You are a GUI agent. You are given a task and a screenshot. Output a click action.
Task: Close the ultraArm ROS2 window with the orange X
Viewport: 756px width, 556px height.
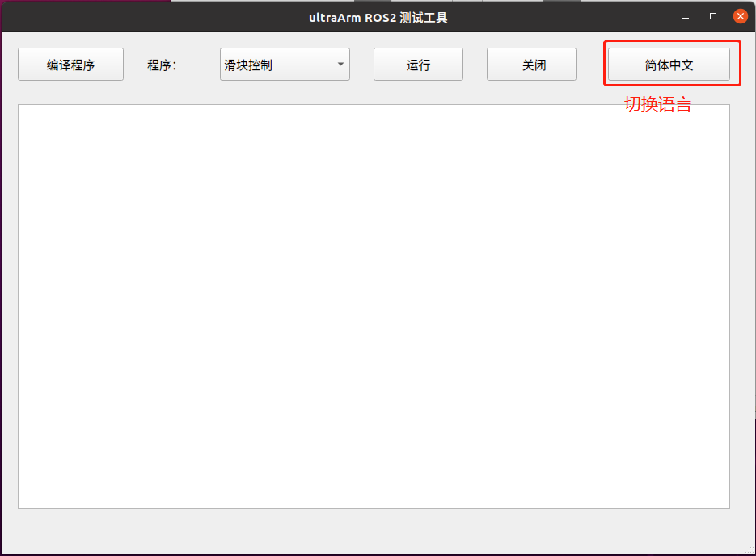[741, 16]
